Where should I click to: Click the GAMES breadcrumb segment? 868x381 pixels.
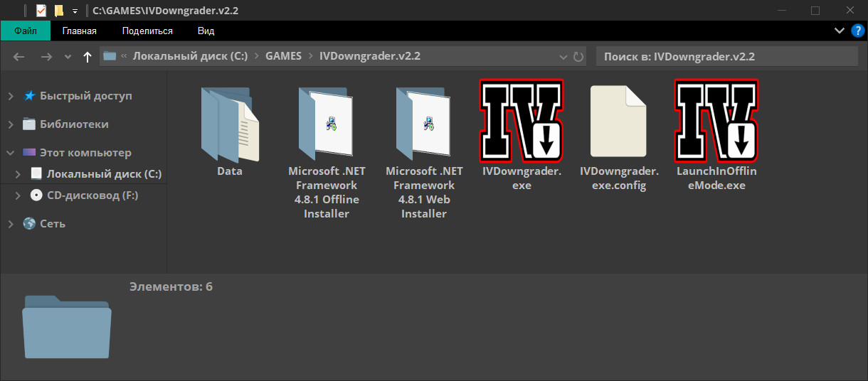tap(284, 55)
